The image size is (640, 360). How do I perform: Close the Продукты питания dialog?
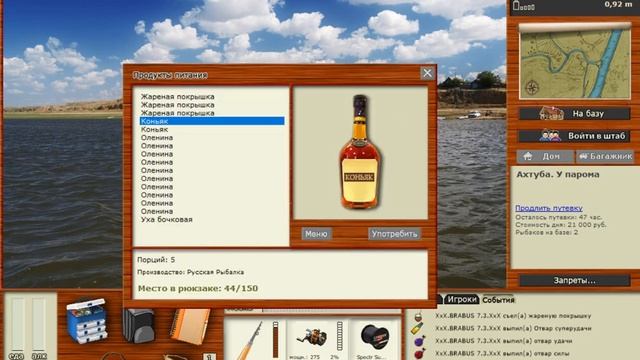pyautogui.click(x=427, y=73)
